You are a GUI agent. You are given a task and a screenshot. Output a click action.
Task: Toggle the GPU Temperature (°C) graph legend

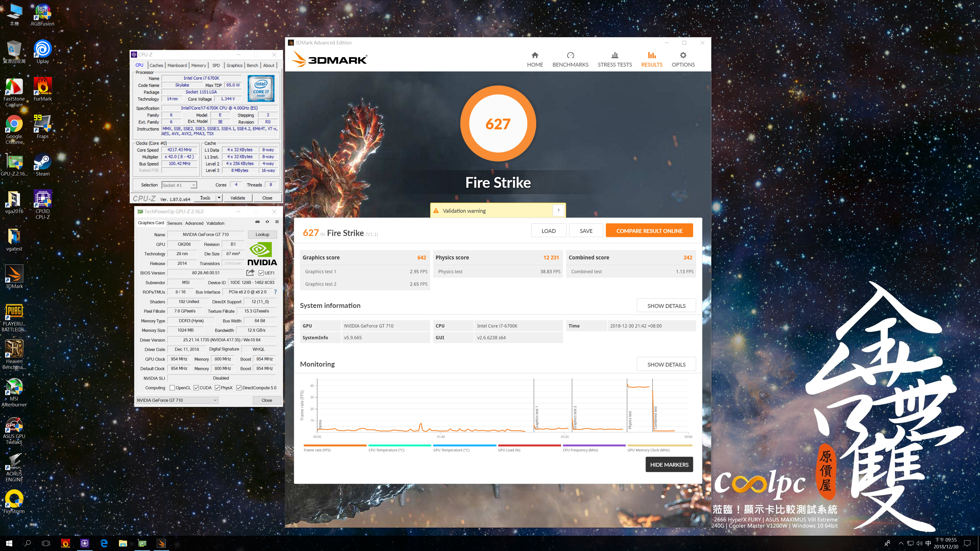tap(464, 448)
